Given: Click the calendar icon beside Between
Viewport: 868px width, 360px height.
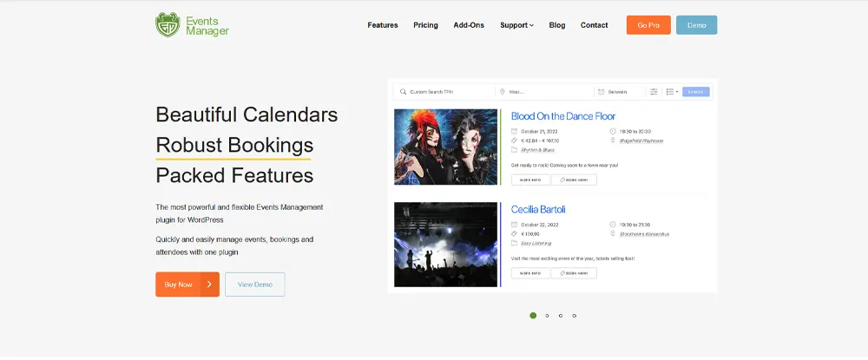Looking at the screenshot, I should pos(602,92).
